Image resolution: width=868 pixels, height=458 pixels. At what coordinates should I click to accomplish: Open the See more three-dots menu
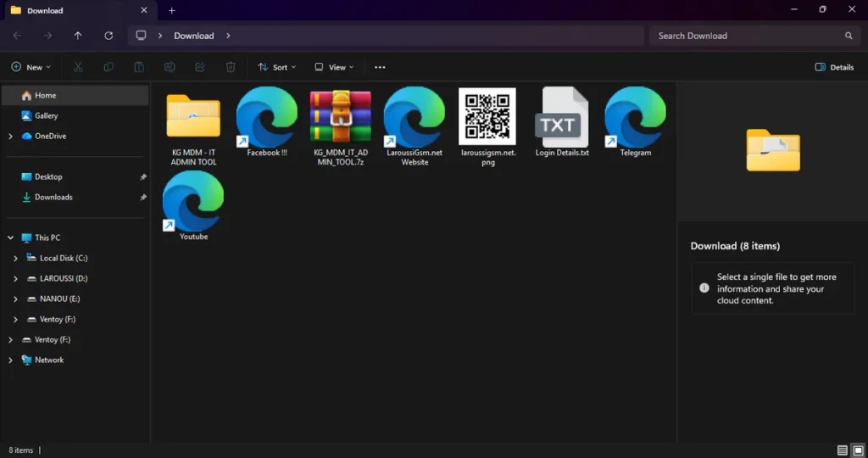click(380, 67)
